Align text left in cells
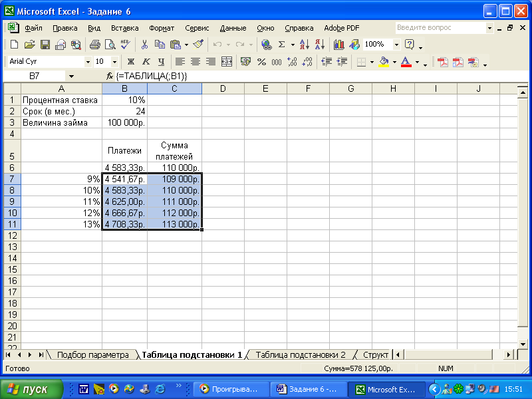532x399 pixels. pyautogui.click(x=180, y=62)
